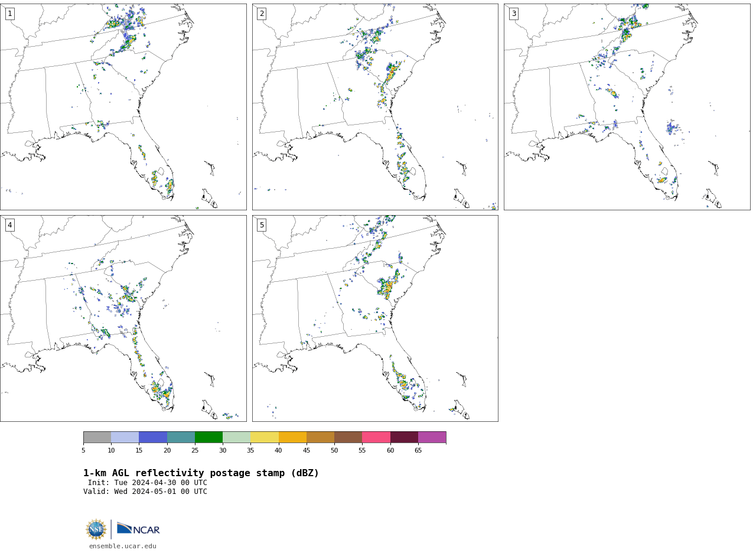This screenshot has width=756, height=553.
Task: Open ensemble member 3 postage stamp map
Action: (x=627, y=107)
